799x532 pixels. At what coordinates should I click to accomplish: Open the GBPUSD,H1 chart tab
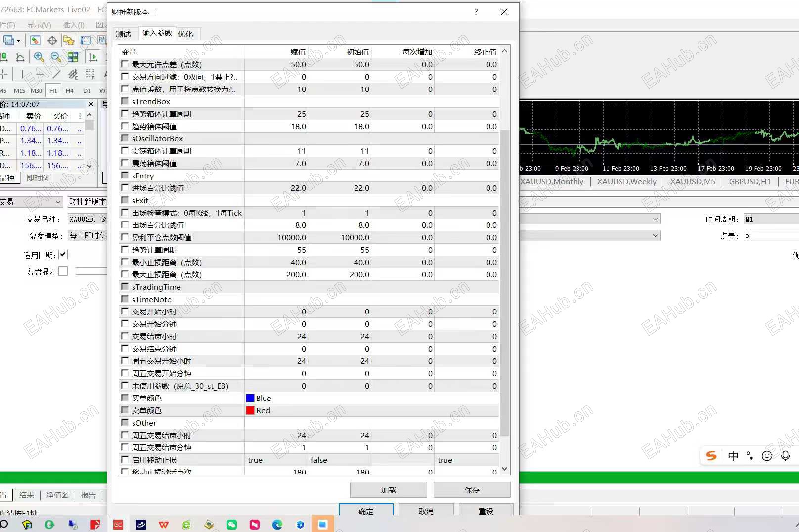click(750, 181)
